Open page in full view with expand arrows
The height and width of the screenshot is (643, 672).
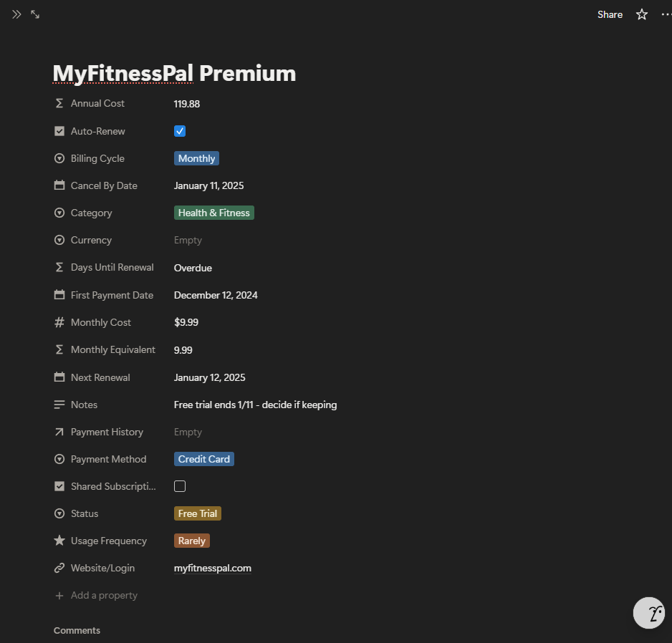coord(35,14)
